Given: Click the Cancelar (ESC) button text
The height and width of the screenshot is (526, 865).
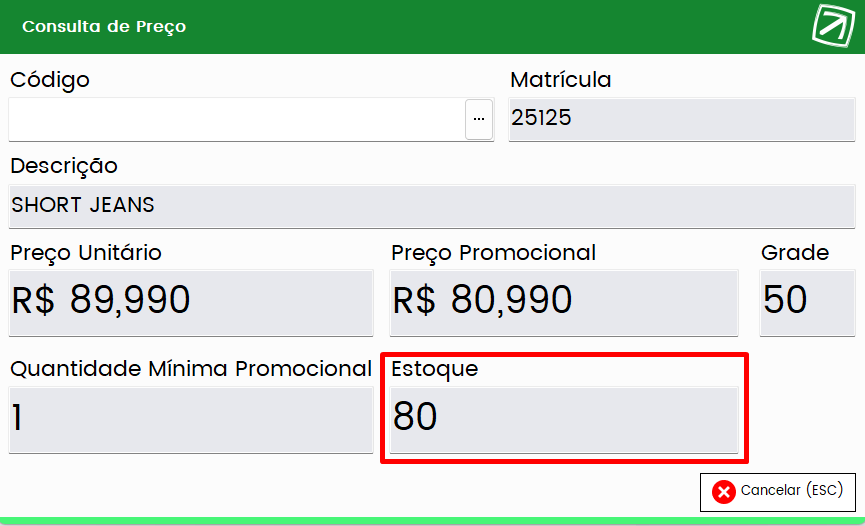Looking at the screenshot, I should pyautogui.click(x=792, y=490).
